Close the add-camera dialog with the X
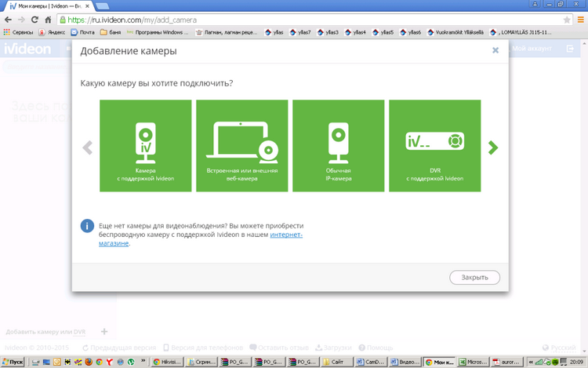Screen dimensions: 588x368 (x=495, y=50)
